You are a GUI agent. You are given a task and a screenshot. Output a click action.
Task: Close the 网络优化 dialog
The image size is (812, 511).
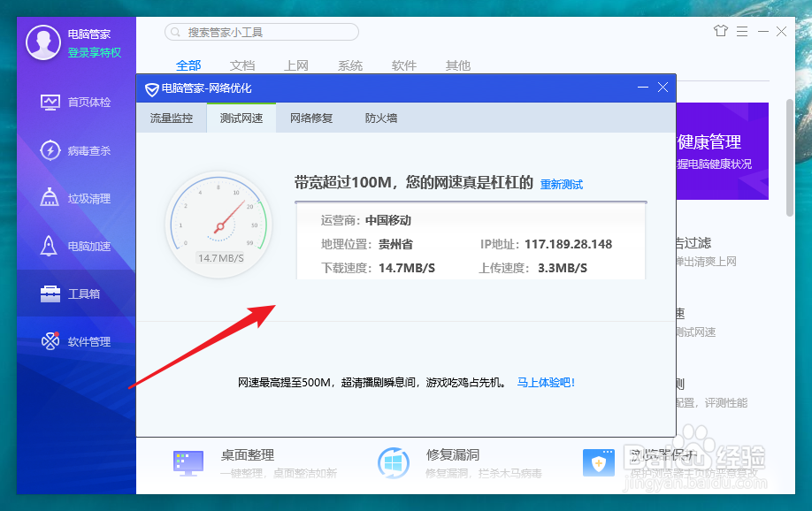coord(663,88)
